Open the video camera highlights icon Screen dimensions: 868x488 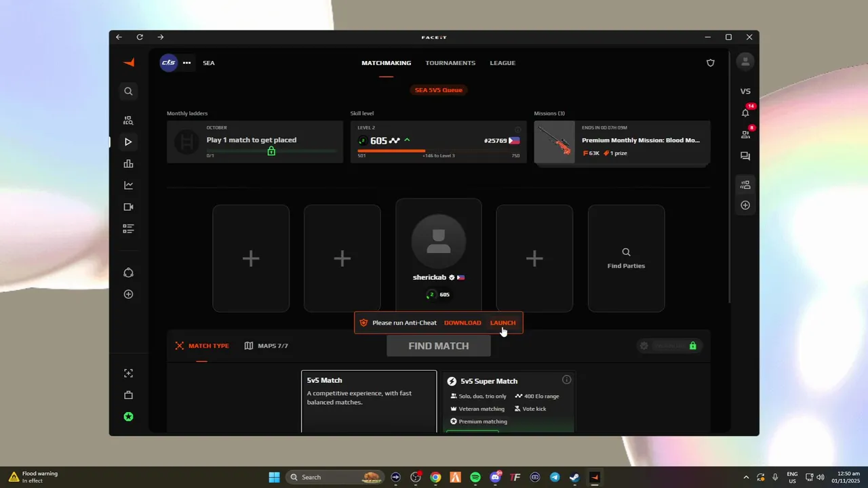pos(128,207)
